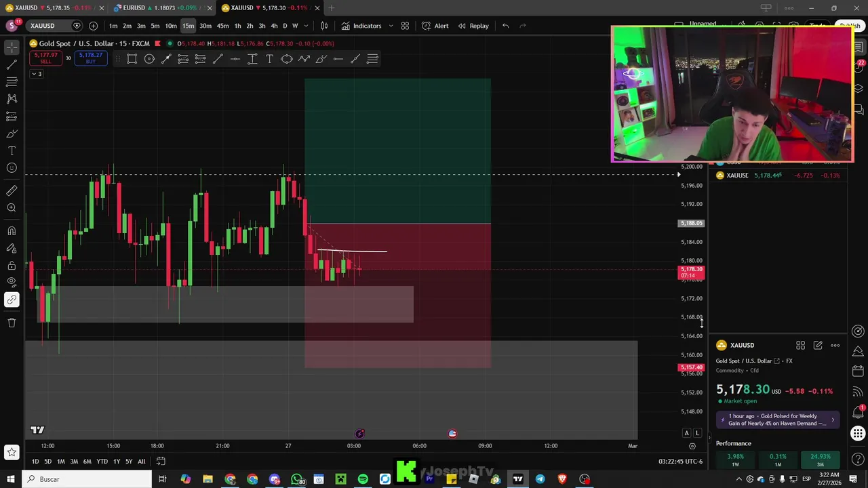This screenshot has height=488, width=868.
Task: Switch to 4h timeframe
Action: pyautogui.click(x=274, y=26)
